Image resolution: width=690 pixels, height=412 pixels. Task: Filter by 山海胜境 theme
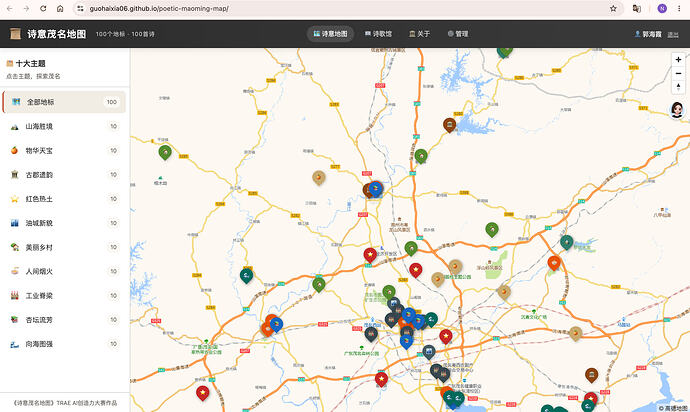tap(64, 126)
